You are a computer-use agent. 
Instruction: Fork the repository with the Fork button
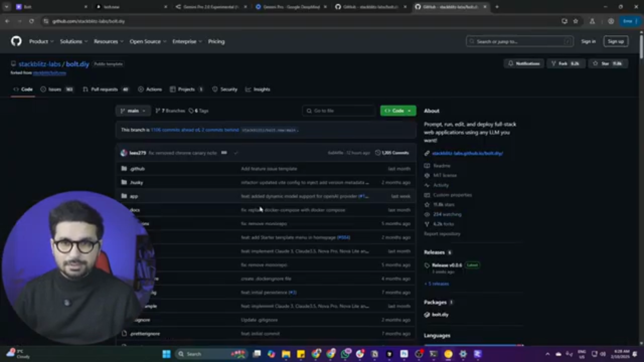[x=566, y=63]
